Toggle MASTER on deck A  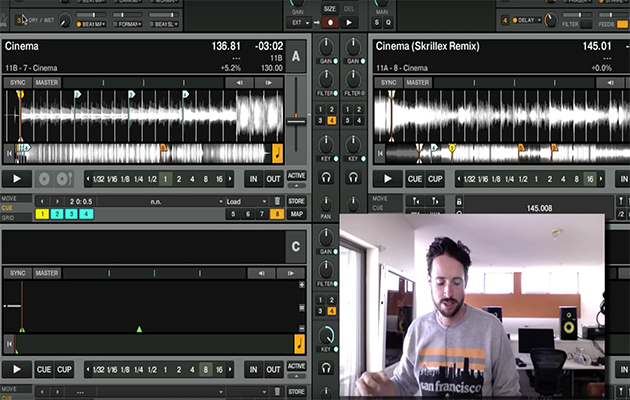pyautogui.click(x=47, y=82)
